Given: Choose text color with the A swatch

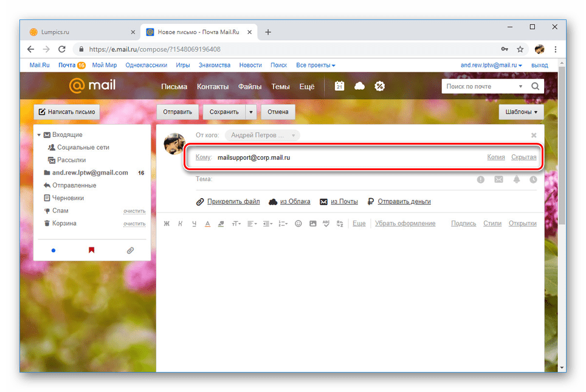Looking at the screenshot, I should (x=207, y=224).
